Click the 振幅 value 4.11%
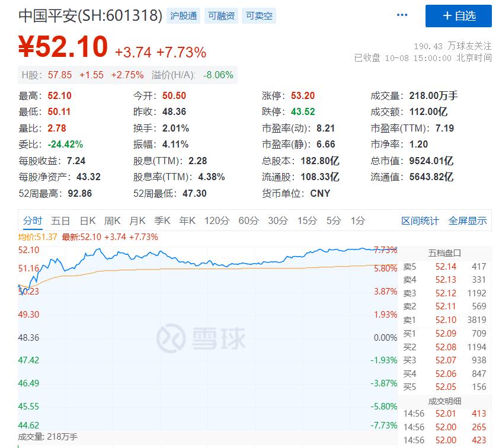Image resolution: width=499 pixels, height=448 pixels. point(175,145)
